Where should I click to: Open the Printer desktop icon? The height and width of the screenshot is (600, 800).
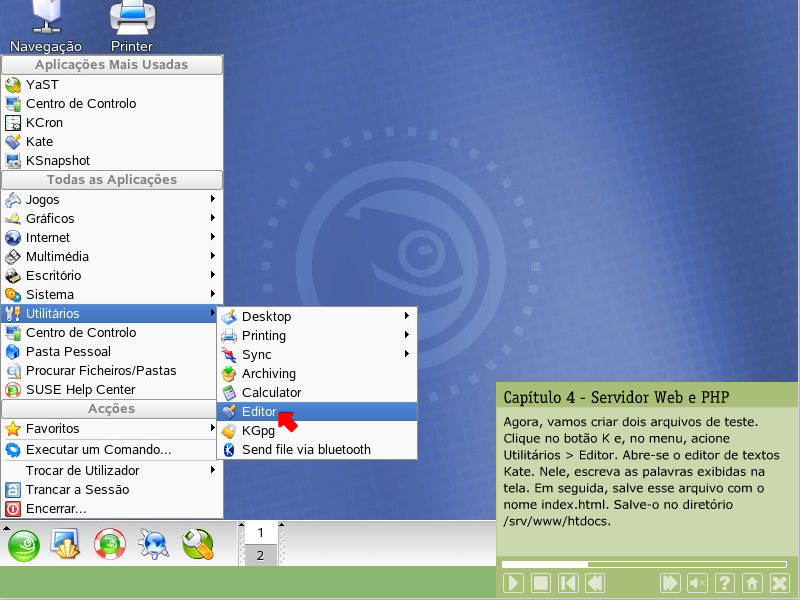(131, 26)
